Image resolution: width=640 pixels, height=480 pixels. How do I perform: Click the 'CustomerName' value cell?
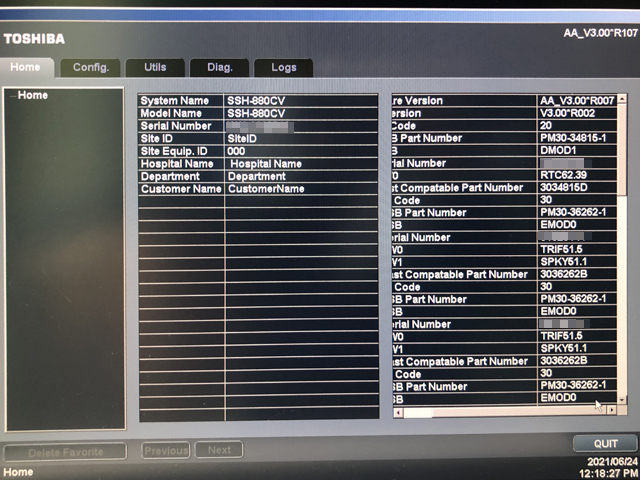(x=301, y=189)
